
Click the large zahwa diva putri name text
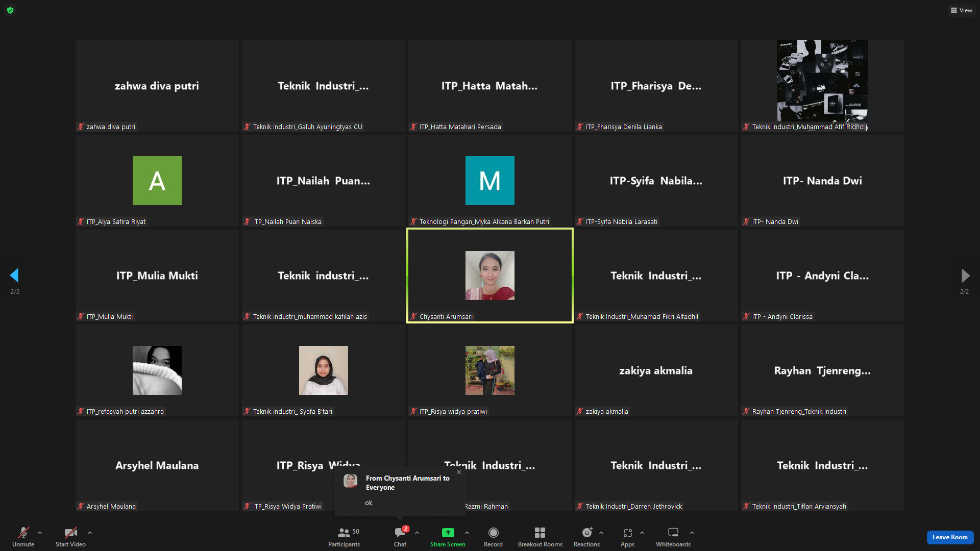coord(157,86)
